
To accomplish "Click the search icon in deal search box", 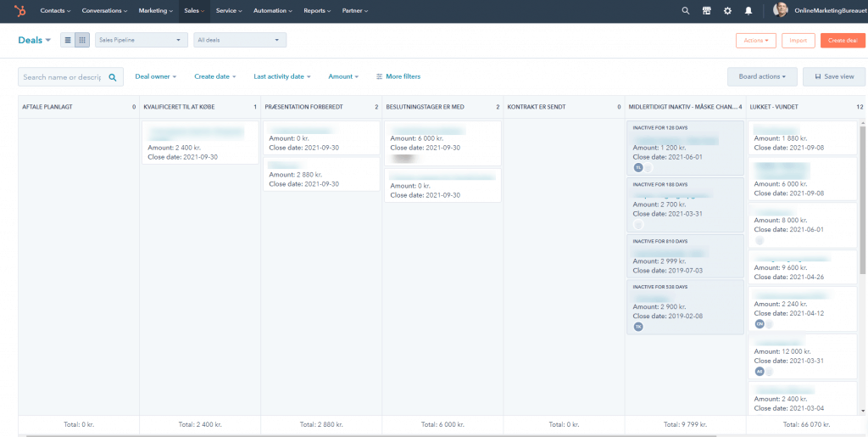I will (113, 77).
